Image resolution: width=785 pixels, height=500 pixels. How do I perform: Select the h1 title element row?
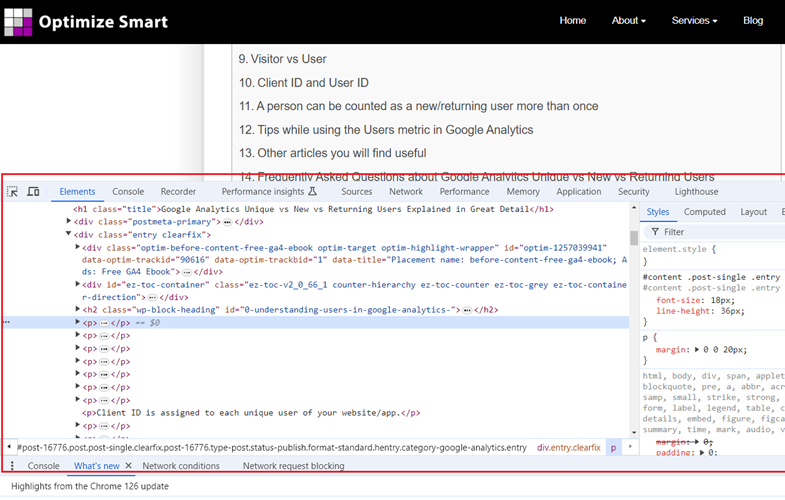[313, 209]
